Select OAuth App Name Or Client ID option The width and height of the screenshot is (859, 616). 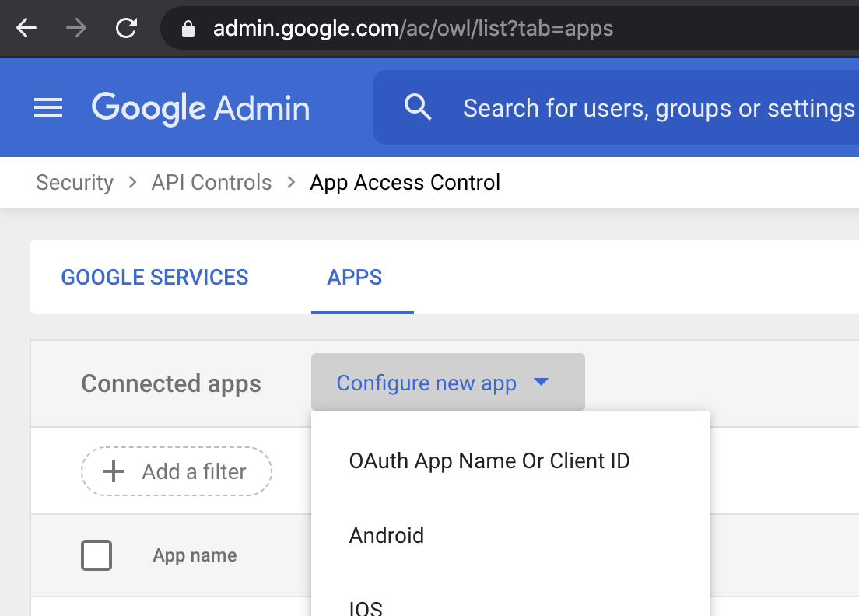489,460
